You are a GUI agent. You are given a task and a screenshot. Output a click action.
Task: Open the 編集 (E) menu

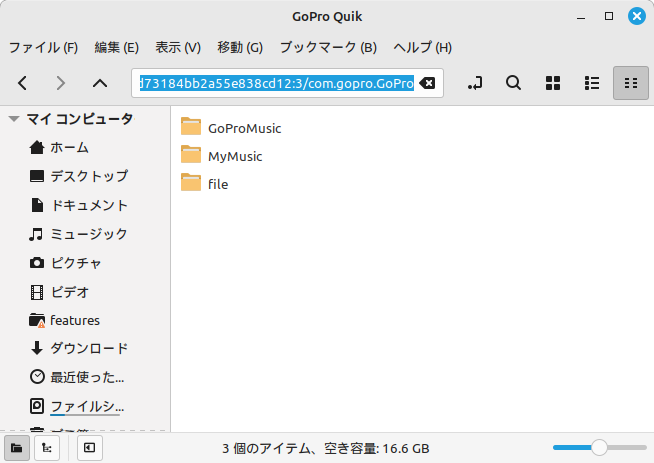coord(116,47)
